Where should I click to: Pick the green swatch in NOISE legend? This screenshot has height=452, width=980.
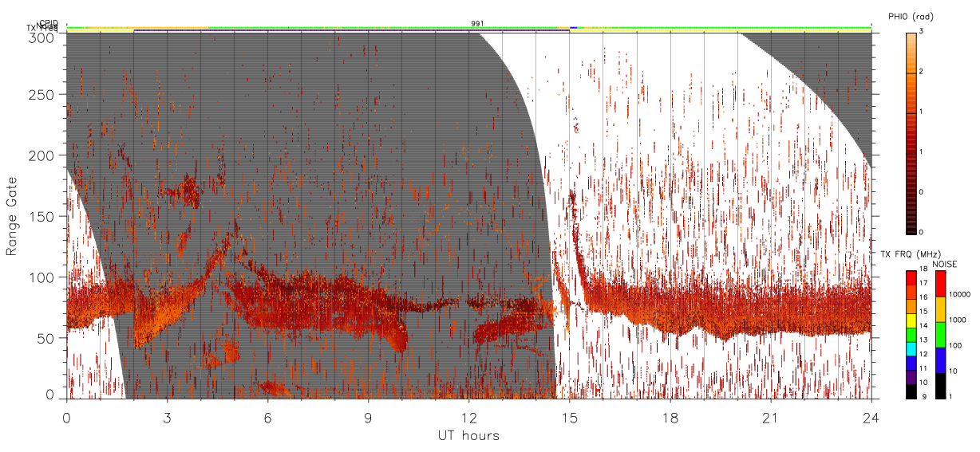pos(940,335)
